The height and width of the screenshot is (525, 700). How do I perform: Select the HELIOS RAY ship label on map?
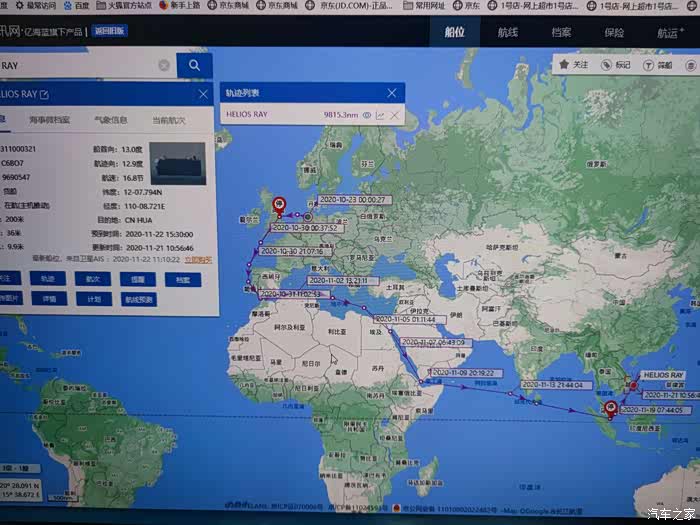663,375
